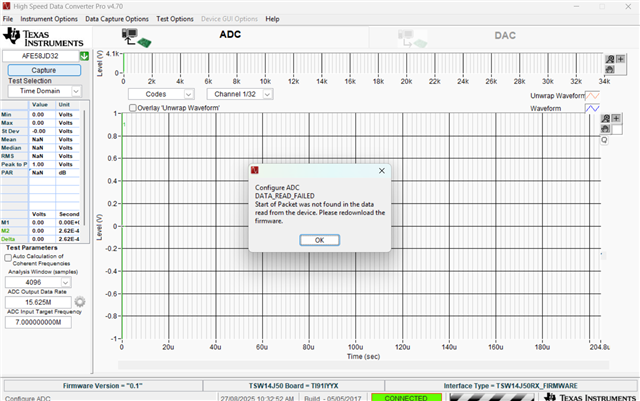Click the AFE58JD32 device name field
The height and width of the screenshot is (401, 640).
40,56
